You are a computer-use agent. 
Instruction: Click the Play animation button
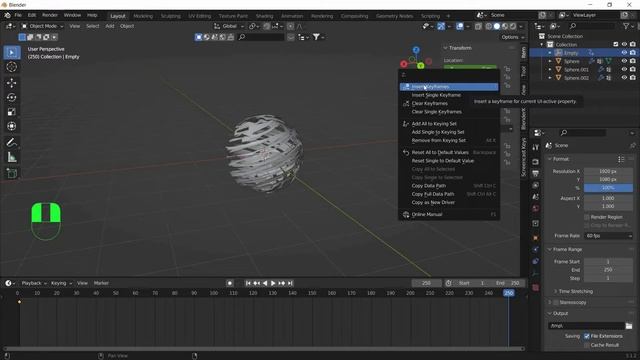pyautogui.click(x=273, y=283)
